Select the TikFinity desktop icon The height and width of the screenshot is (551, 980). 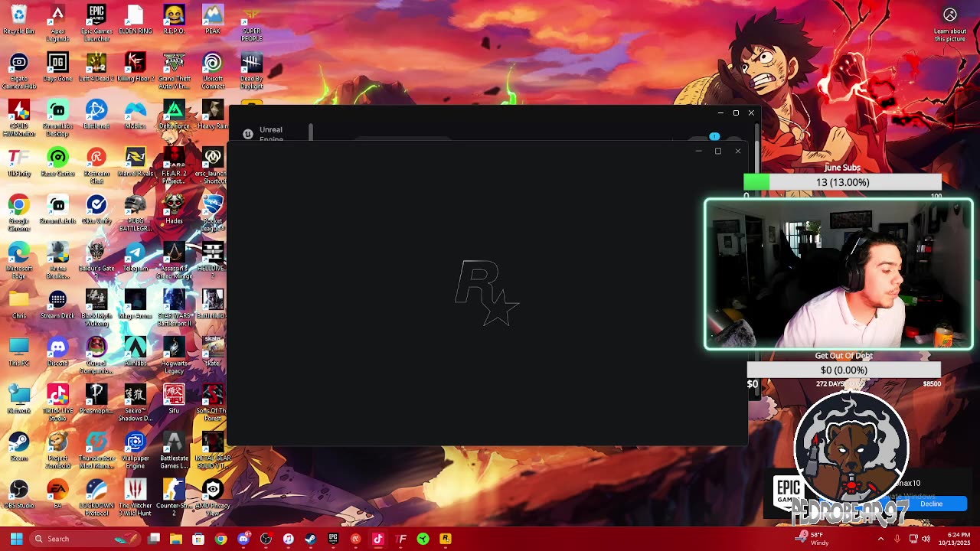tap(19, 162)
